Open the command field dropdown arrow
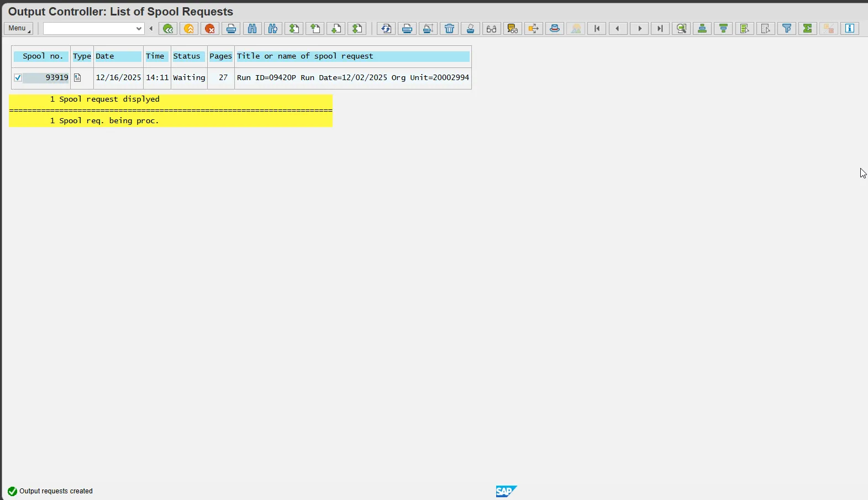 pyautogui.click(x=139, y=29)
